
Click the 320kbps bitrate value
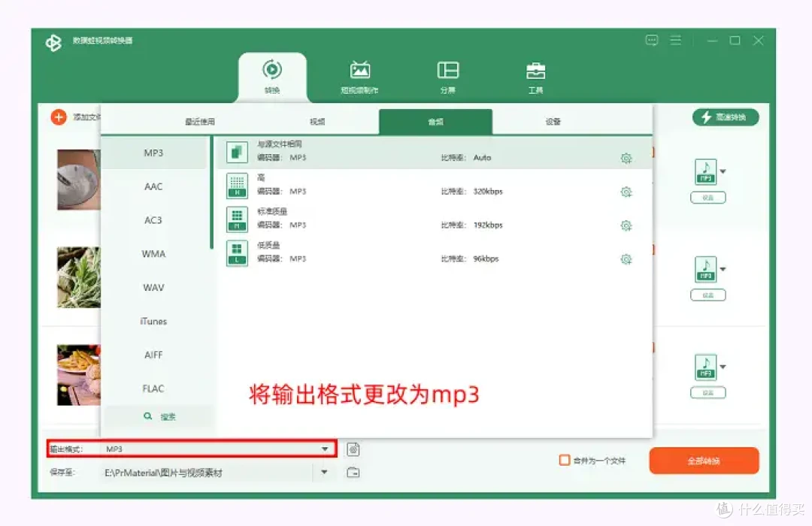488,191
